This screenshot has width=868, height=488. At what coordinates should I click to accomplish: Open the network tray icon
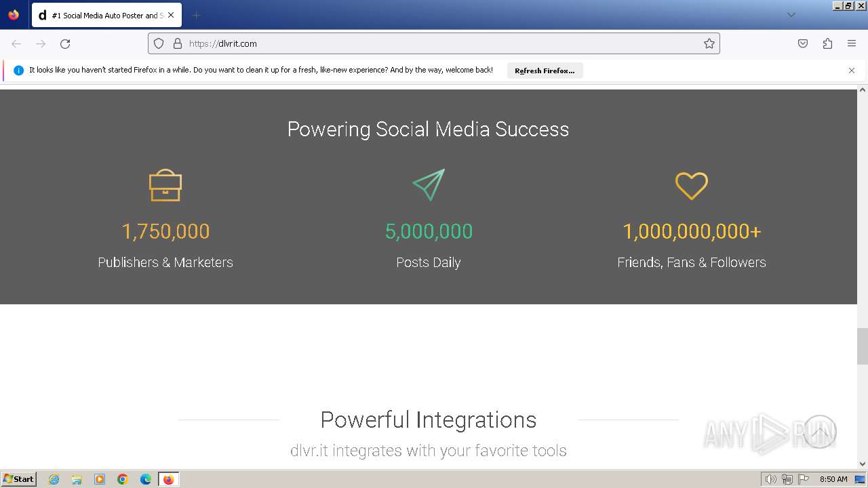(x=787, y=479)
